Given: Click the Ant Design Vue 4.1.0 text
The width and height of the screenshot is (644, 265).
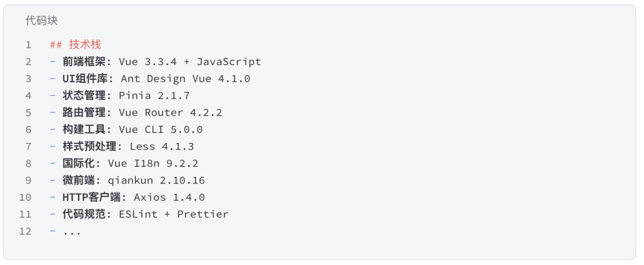Looking at the screenshot, I should point(185,79).
